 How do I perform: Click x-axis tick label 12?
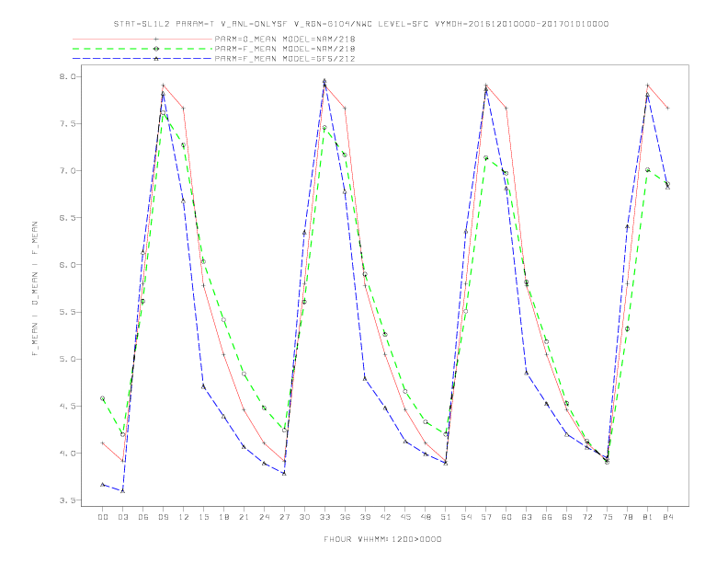(184, 517)
